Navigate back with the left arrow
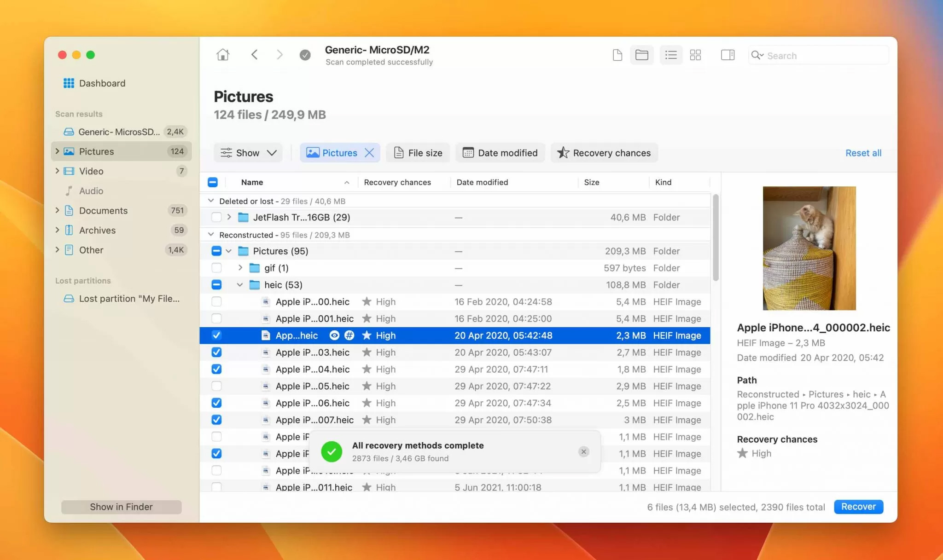This screenshot has width=943, height=560. point(254,55)
